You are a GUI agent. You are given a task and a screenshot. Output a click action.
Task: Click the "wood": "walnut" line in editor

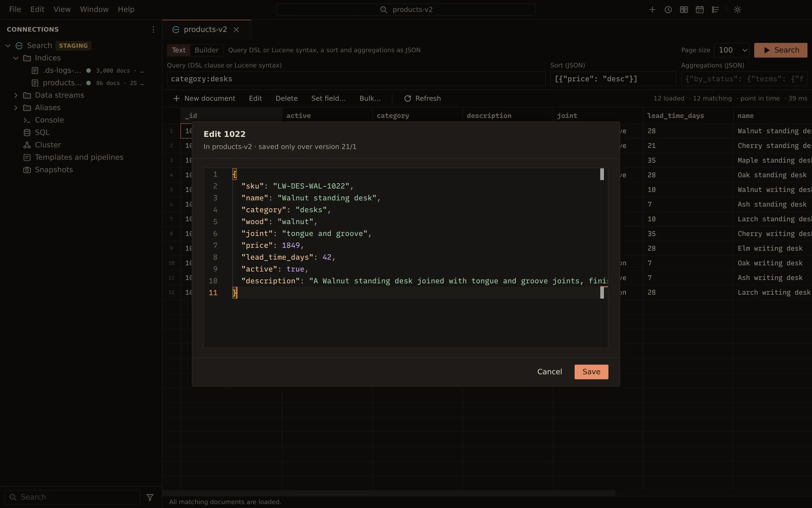coord(279,222)
